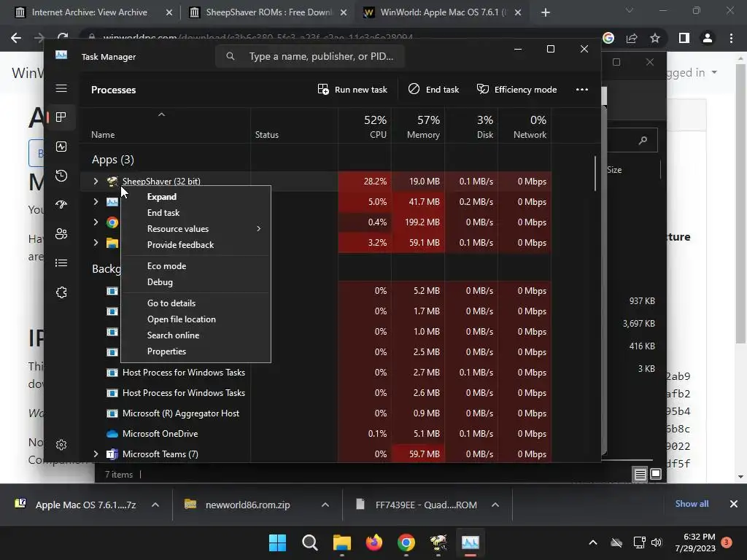Screen dimensions: 747x560
Task: Open taskbar Search icon
Action: (x=309, y=542)
